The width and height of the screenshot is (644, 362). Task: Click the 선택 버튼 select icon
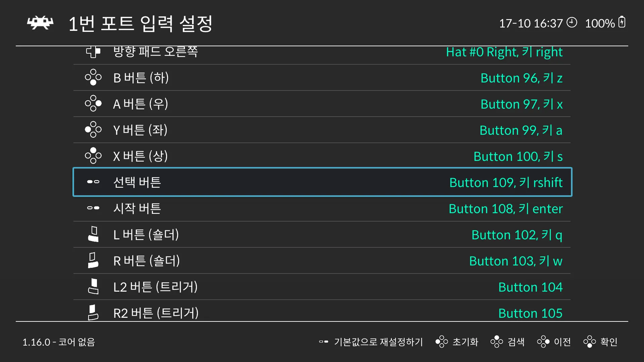(x=93, y=182)
